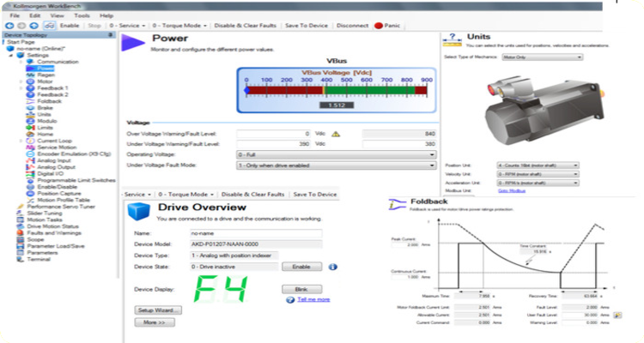
Task: Open the View menu
Action: point(57,15)
